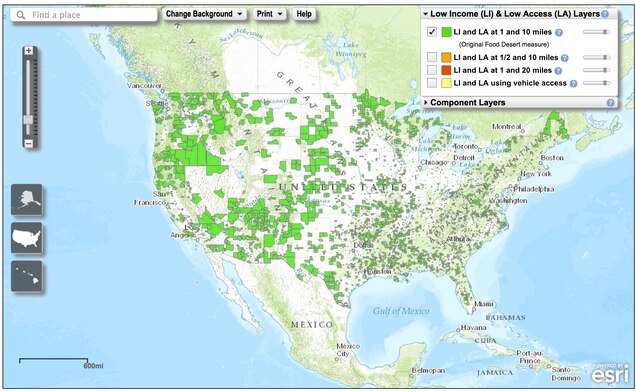Enable LI and LA using vehicle access layer
The image size is (636, 392).
click(x=432, y=83)
